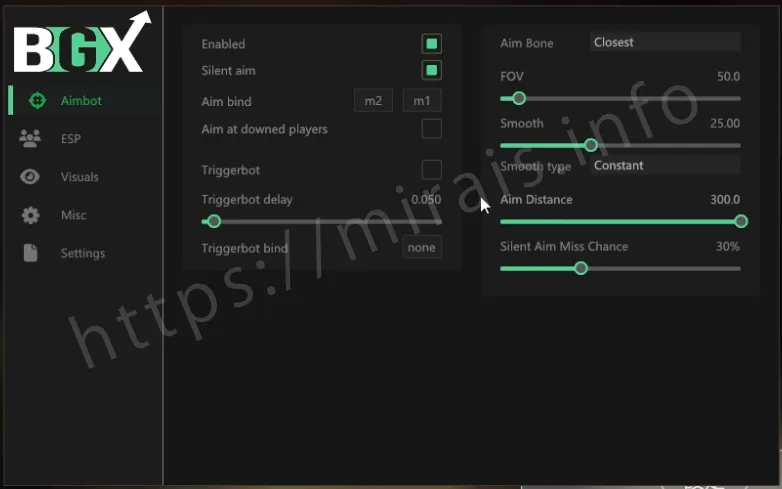Open the Smooth type dropdown
The width and height of the screenshot is (782, 489).
664,165
